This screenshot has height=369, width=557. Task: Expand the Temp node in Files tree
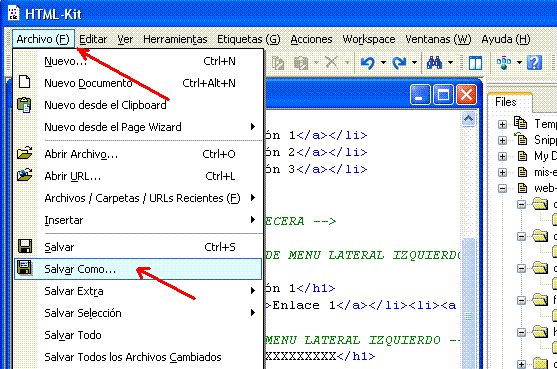[502, 124]
